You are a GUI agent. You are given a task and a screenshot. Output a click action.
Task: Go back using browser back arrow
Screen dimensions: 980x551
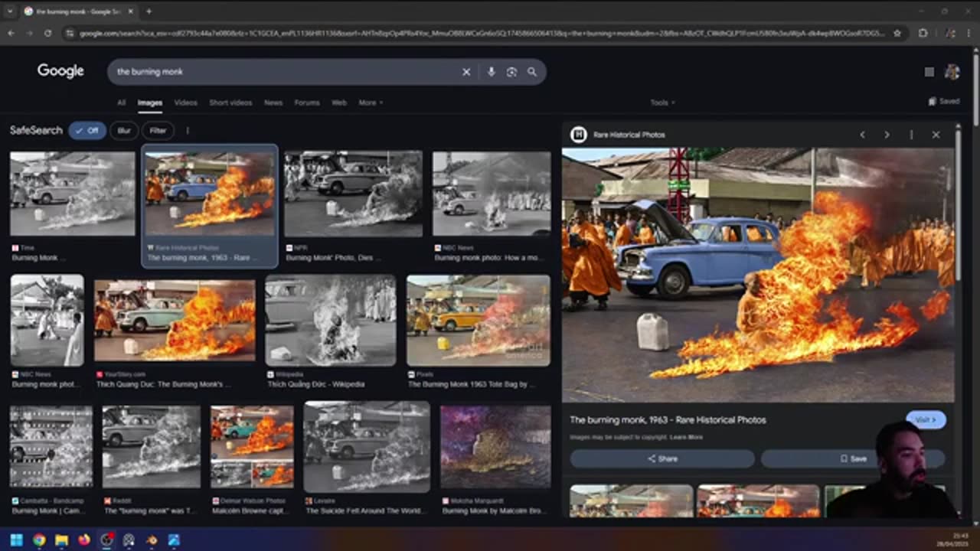[x=11, y=34]
